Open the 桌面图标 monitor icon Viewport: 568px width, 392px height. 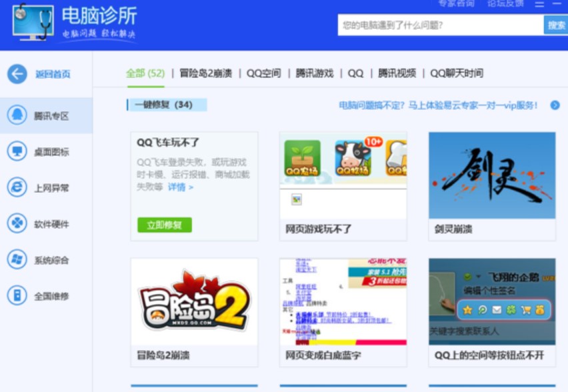(17, 151)
